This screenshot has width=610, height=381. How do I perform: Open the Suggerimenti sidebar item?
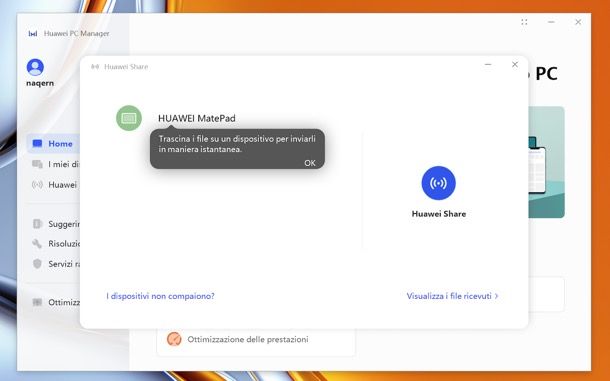pos(55,224)
